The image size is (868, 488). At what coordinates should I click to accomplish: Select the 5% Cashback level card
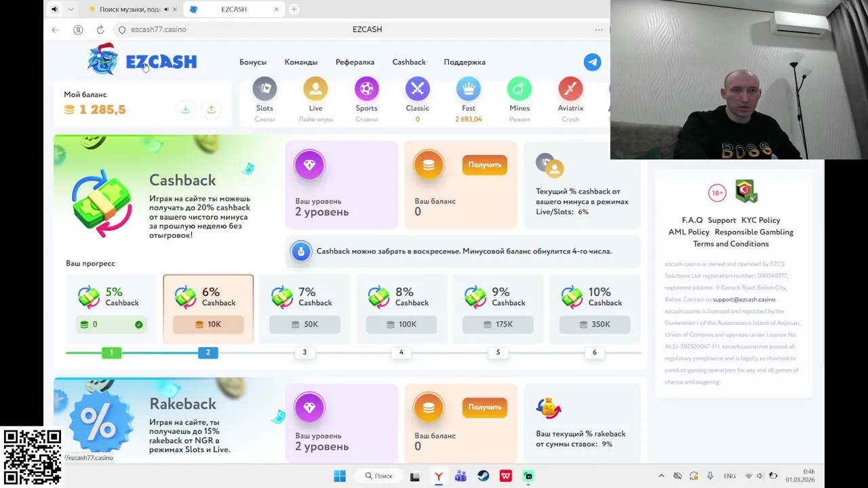pyautogui.click(x=112, y=309)
